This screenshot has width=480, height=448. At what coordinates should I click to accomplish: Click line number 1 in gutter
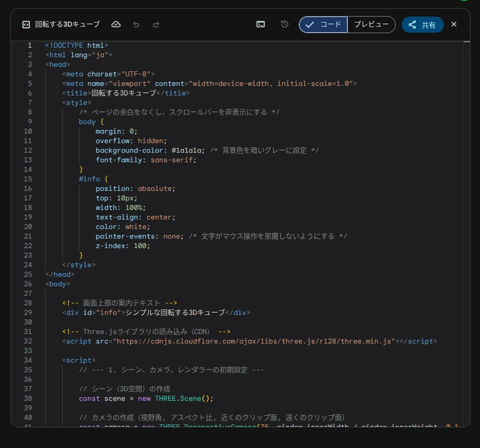click(x=30, y=45)
